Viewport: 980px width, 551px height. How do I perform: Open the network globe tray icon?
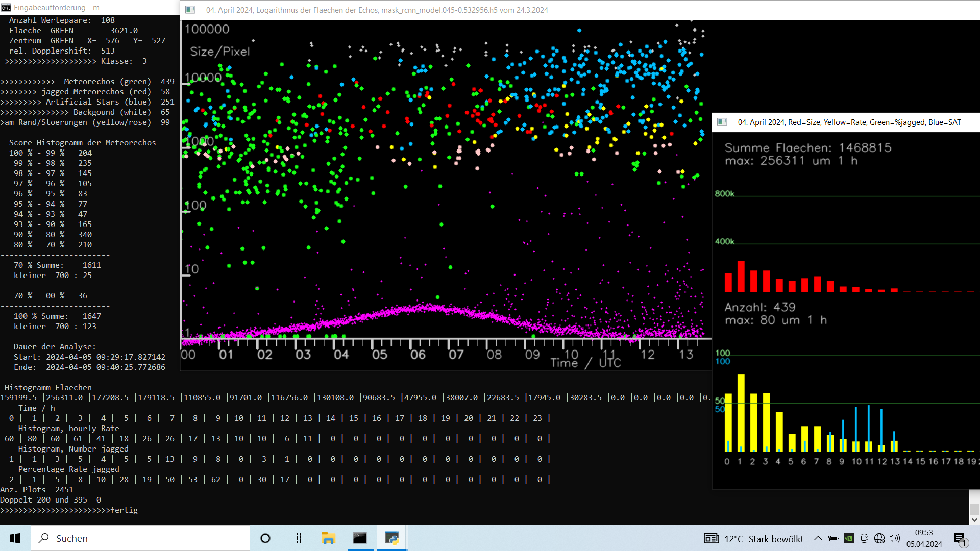[879, 538]
